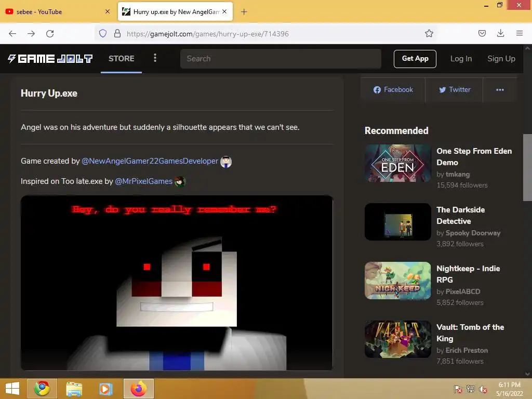The width and height of the screenshot is (532, 399).
Task: Open the media player taskbar icon
Action: coord(105,389)
